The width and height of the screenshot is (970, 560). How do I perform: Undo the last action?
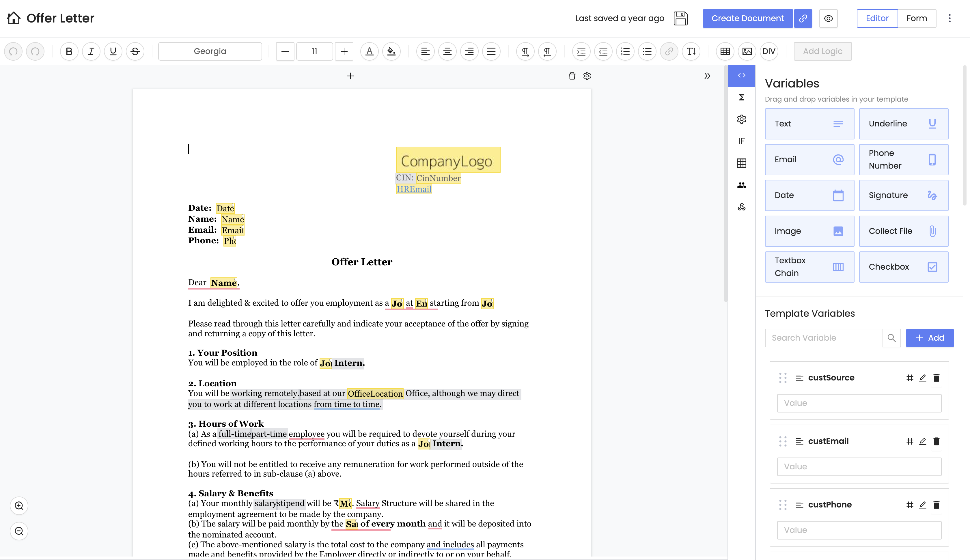click(x=14, y=51)
